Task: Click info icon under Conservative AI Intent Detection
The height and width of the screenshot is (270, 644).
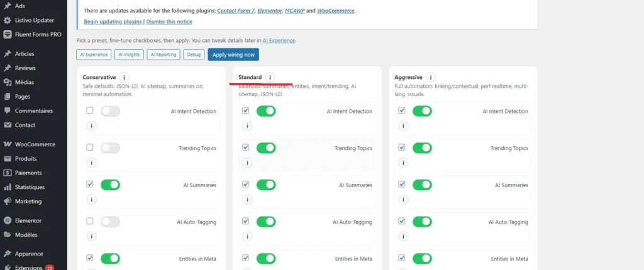Action: [91, 126]
